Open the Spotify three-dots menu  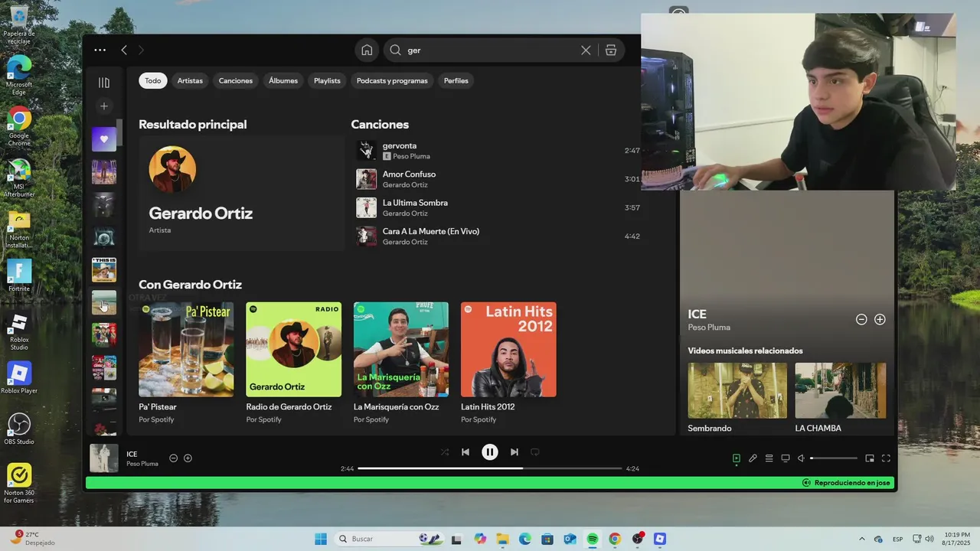100,50
